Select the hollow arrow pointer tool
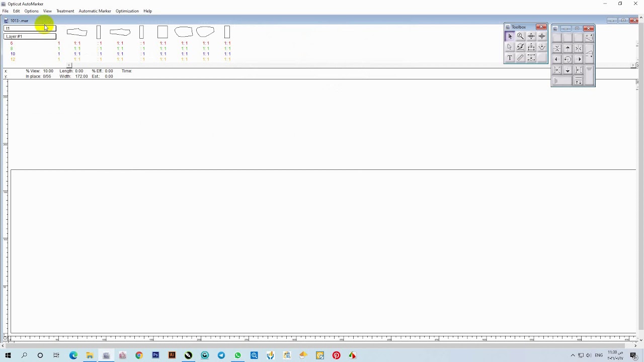The height and width of the screenshot is (362, 644). 510,47
